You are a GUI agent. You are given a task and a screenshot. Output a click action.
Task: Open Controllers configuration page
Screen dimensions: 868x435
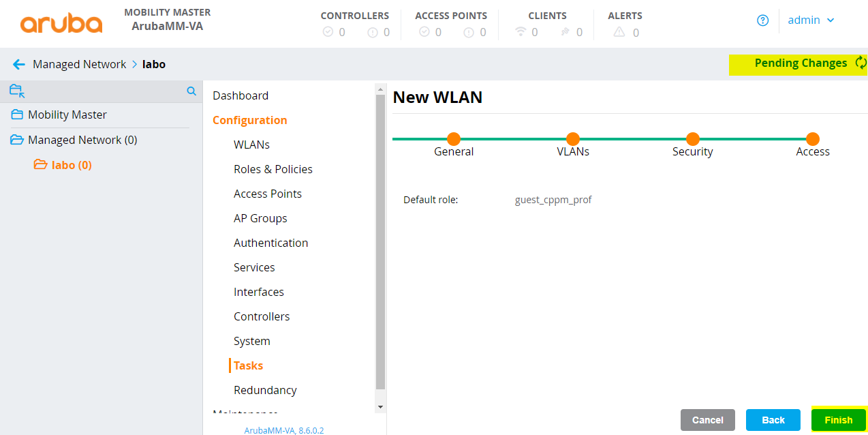pos(262,316)
